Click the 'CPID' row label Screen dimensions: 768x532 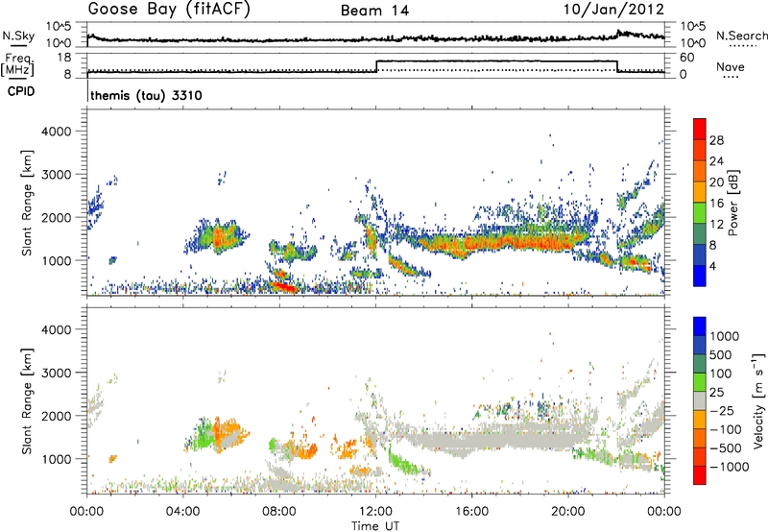[21, 91]
